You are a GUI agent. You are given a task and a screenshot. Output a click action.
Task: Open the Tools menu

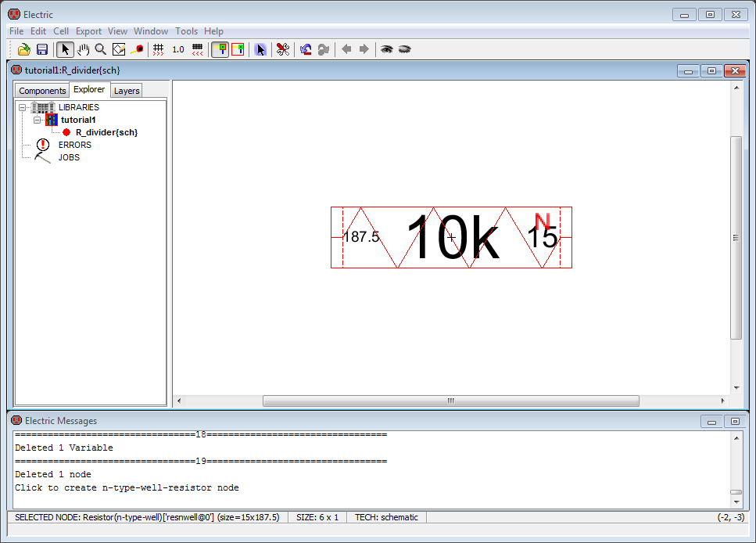tap(186, 31)
